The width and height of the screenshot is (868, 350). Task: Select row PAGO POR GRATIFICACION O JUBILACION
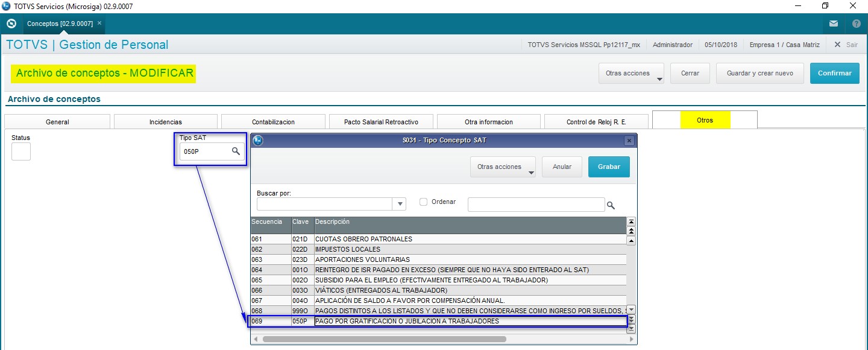click(x=439, y=321)
